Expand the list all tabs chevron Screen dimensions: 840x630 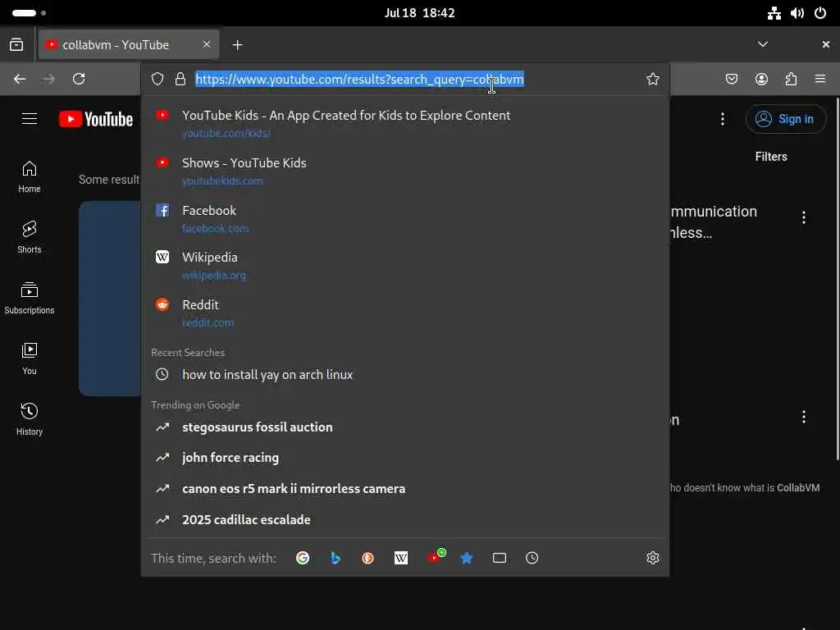click(x=762, y=44)
